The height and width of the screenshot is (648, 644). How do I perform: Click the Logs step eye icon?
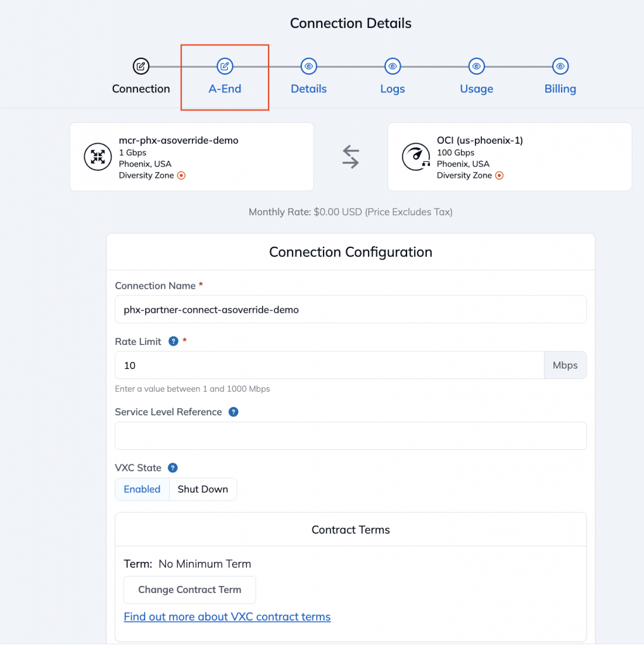[393, 66]
